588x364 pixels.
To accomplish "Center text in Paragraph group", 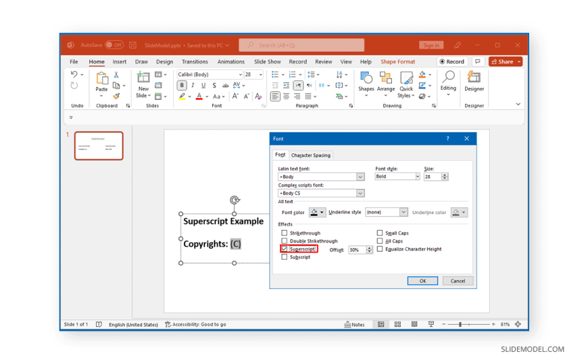I will coord(286,97).
